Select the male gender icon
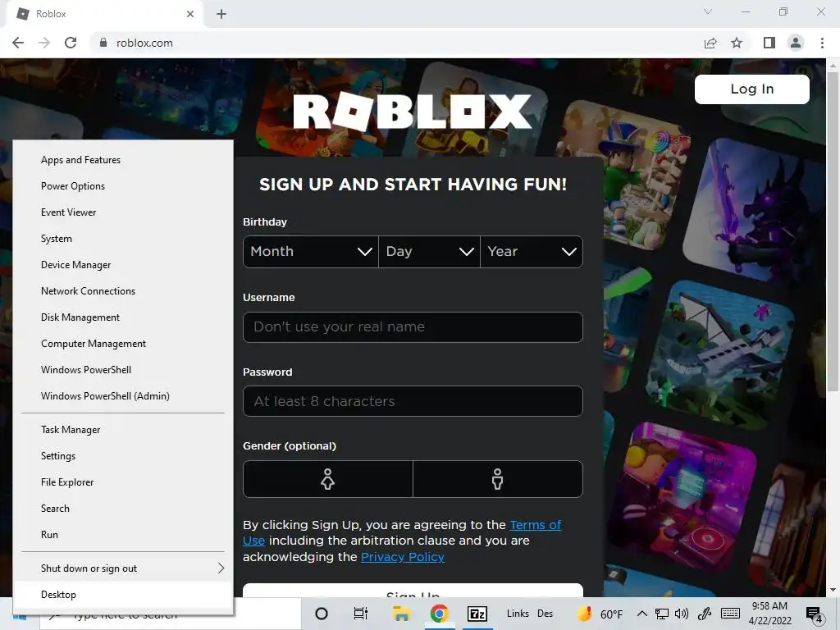Image resolution: width=840 pixels, height=630 pixels. coord(498,479)
